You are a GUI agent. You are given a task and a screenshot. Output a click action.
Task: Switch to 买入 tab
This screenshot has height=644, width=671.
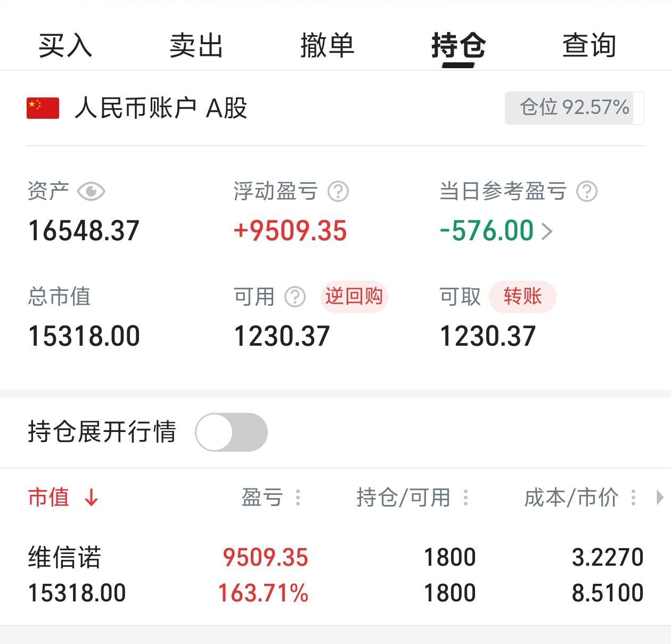(x=66, y=45)
